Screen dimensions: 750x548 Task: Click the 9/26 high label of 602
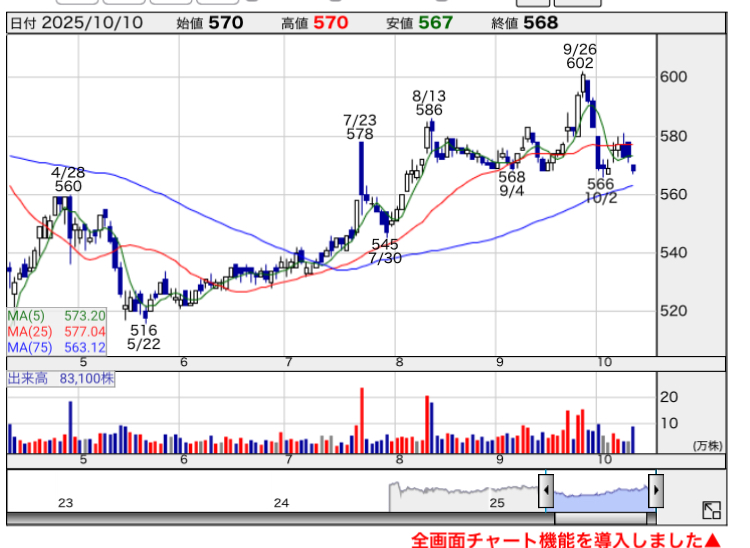(x=578, y=55)
